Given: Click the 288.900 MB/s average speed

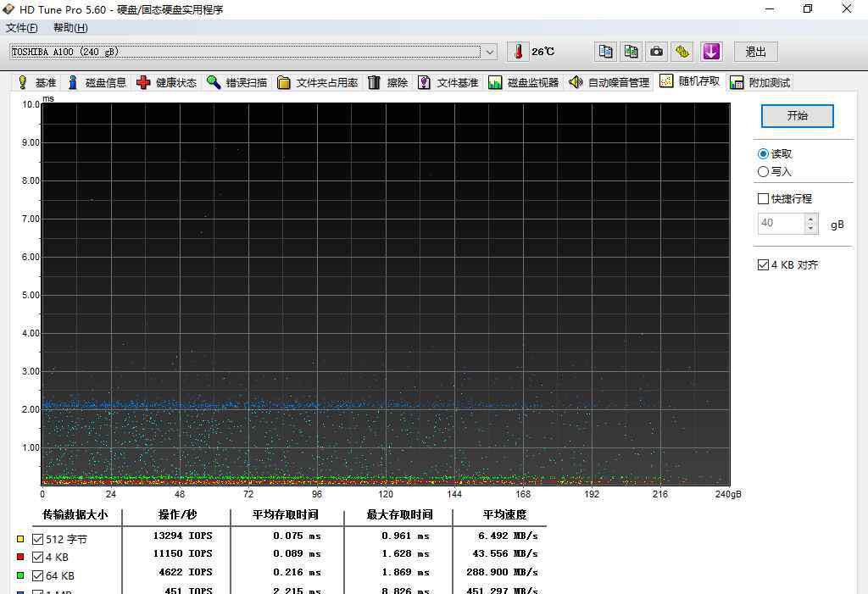Looking at the screenshot, I should 502,572.
